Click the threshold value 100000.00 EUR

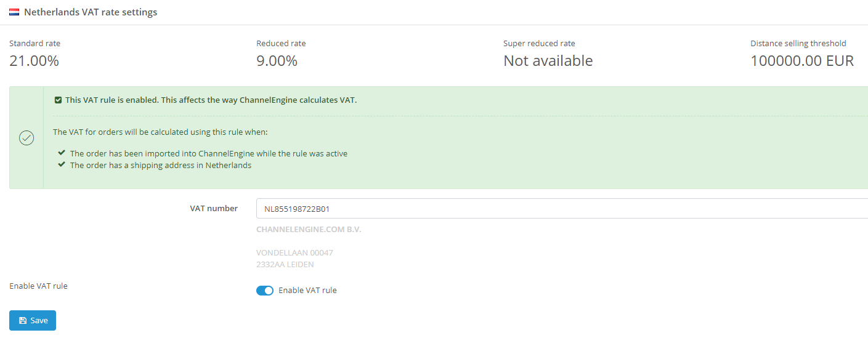[802, 61]
